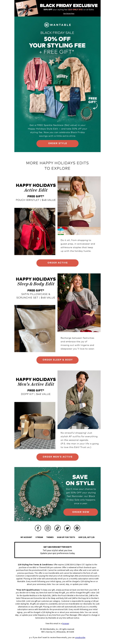View this email in a browser link
This screenshot has width=115, height=644.
(x=66, y=623)
